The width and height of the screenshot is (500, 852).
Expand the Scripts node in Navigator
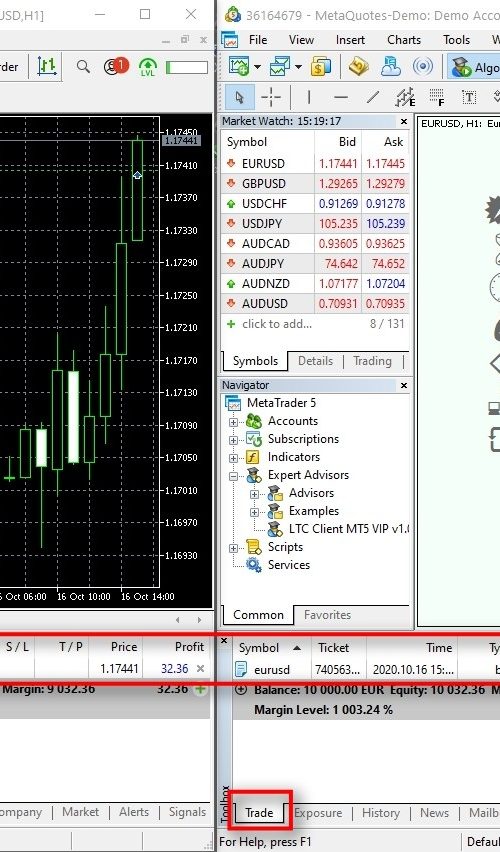[233, 548]
